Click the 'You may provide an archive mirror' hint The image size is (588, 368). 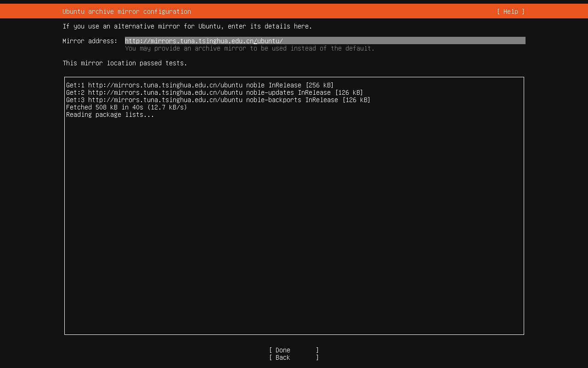click(x=250, y=48)
